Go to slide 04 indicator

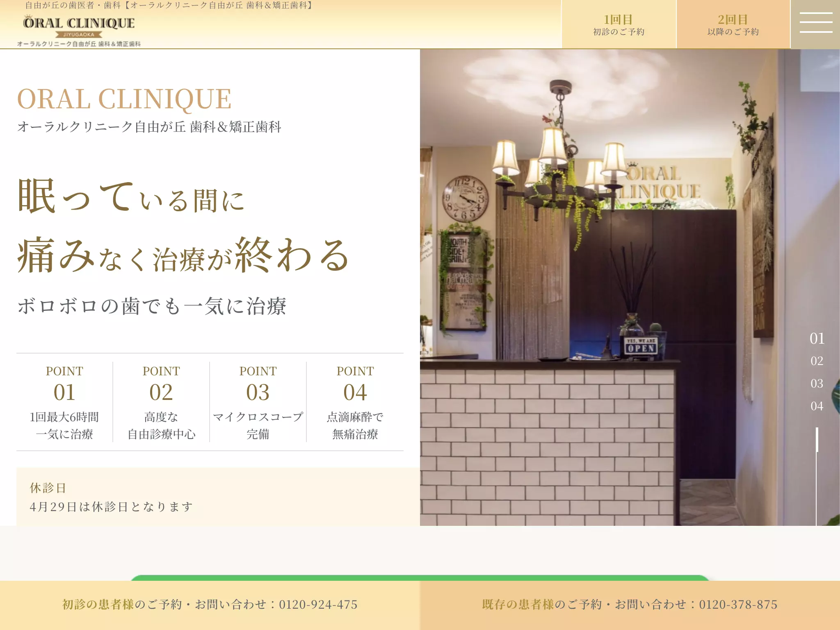(817, 406)
